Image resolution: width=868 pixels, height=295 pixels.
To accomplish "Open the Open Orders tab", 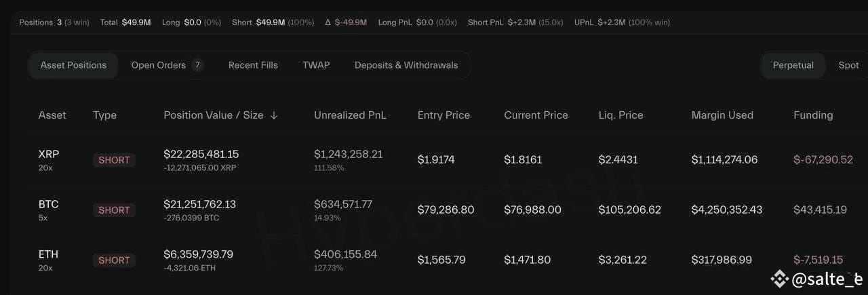I will tap(167, 65).
